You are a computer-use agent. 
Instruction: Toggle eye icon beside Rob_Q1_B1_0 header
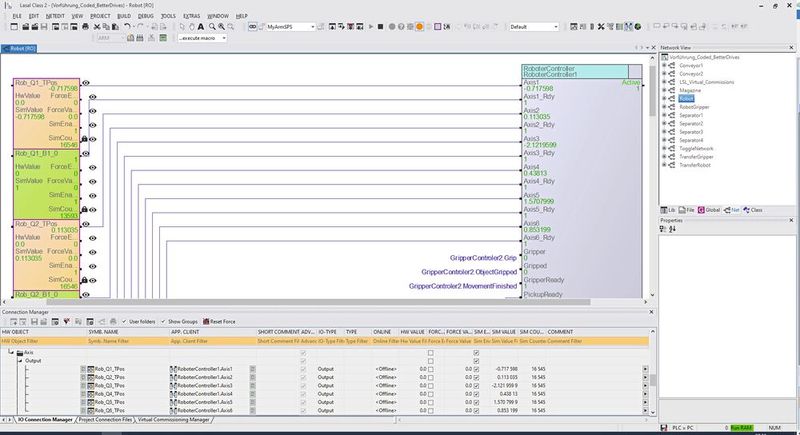[x=86, y=153]
